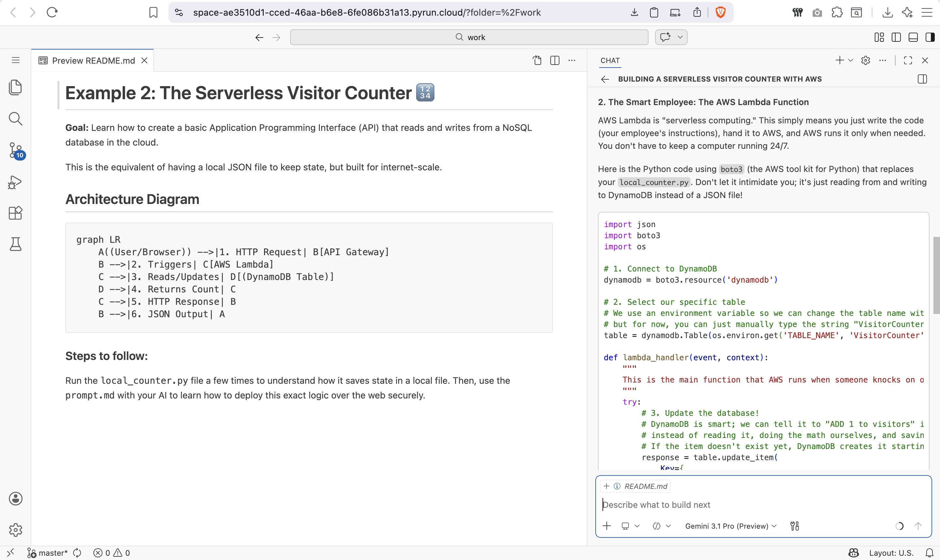The image size is (940, 560).
Task: Open the 'work' command center search
Action: click(x=469, y=37)
